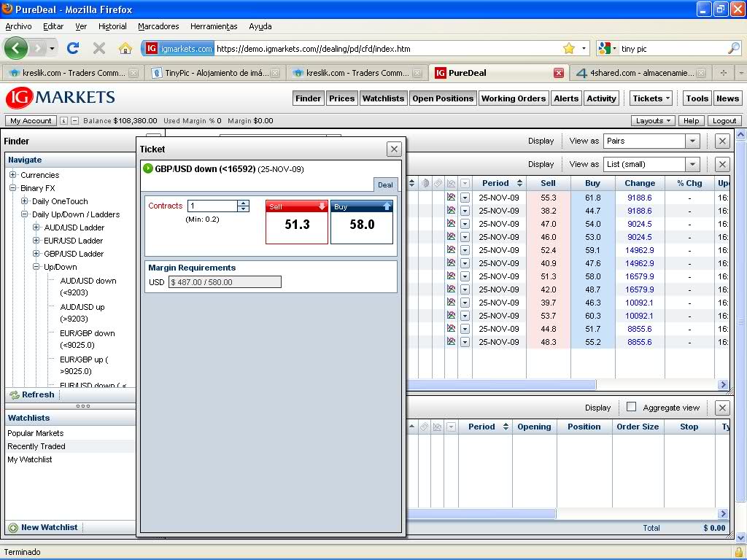The width and height of the screenshot is (747, 560).
Task: Switch to the 4shared.com browser tab
Action: (640, 73)
